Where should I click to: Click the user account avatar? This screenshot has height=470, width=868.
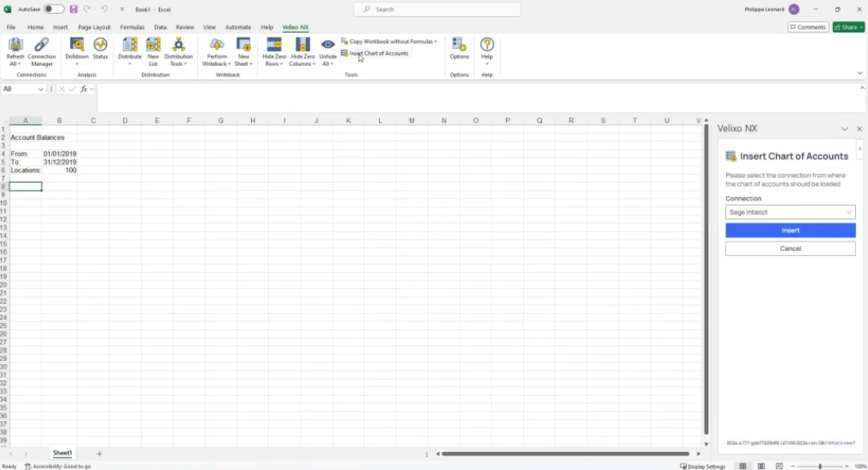(x=795, y=10)
